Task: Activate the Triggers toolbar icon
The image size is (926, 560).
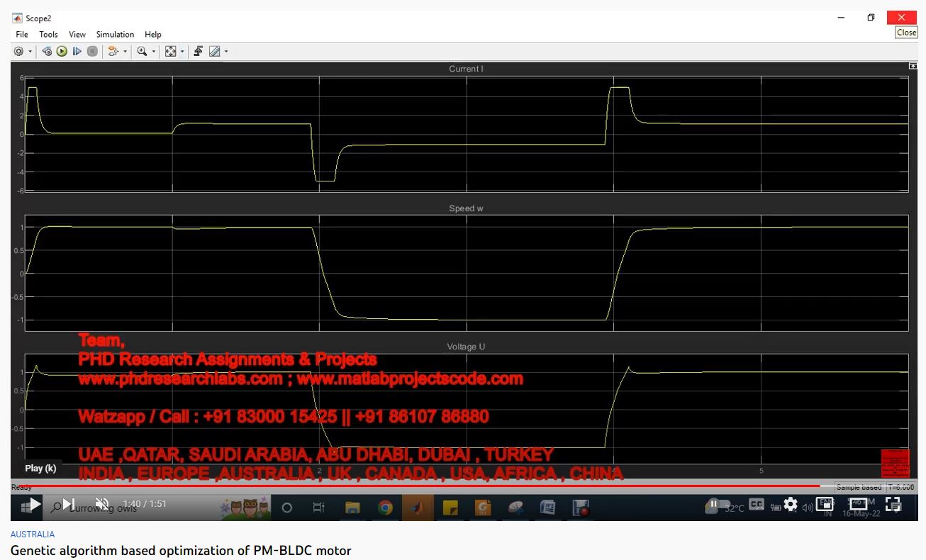Action: (x=199, y=52)
